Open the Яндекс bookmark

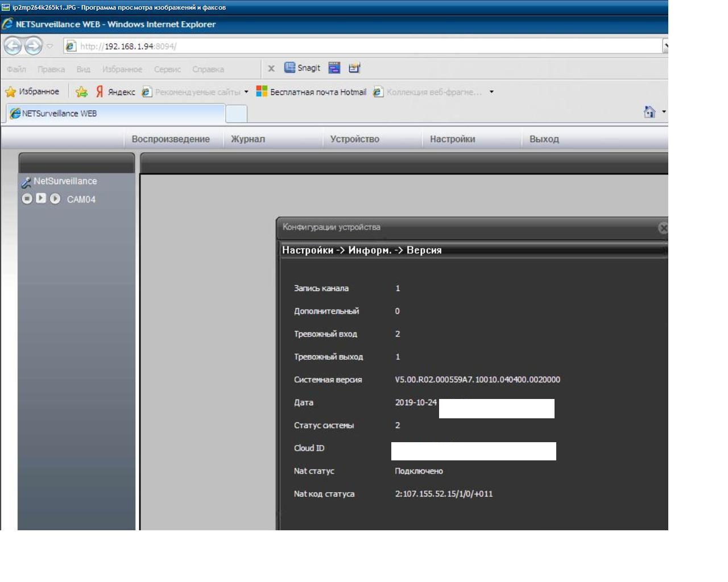click(x=115, y=92)
